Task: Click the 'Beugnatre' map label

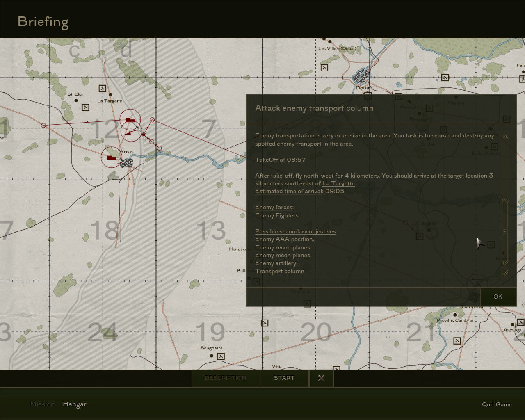Action: click(x=212, y=348)
